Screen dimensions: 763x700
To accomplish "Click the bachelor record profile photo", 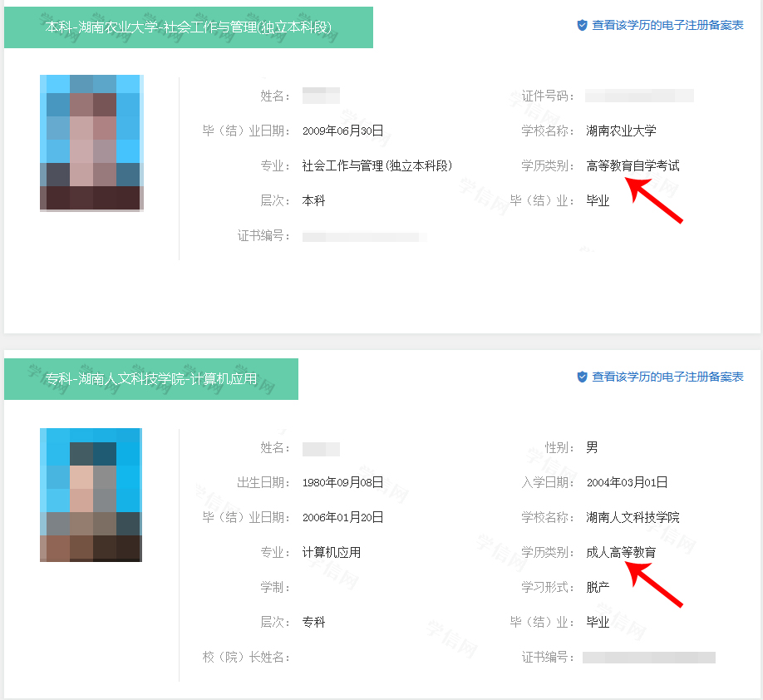I will [x=92, y=143].
